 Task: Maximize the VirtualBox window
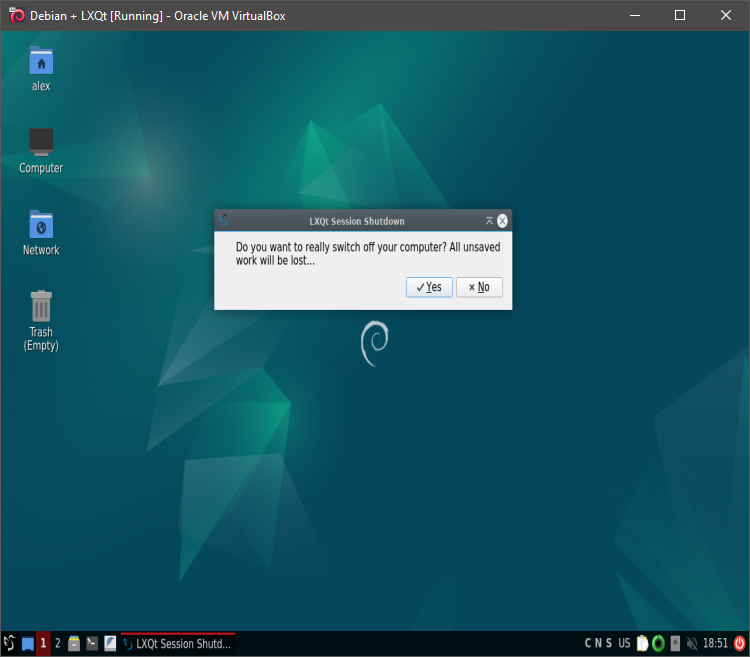tap(680, 15)
